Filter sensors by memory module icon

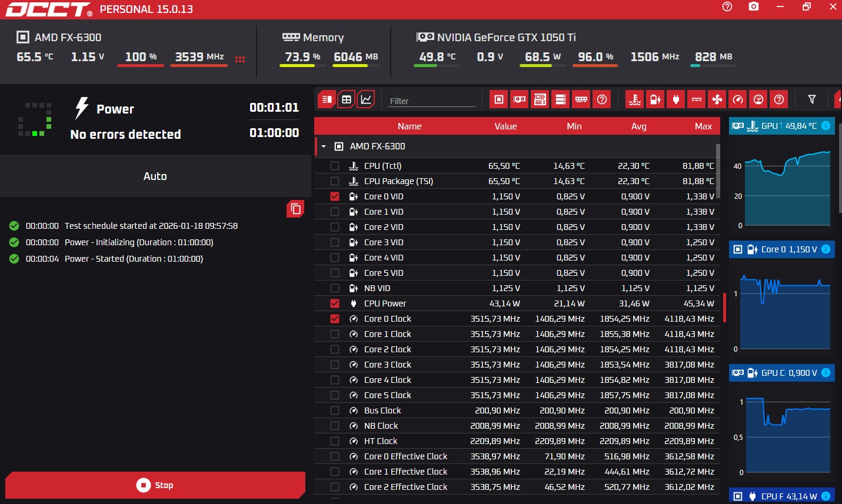point(581,99)
